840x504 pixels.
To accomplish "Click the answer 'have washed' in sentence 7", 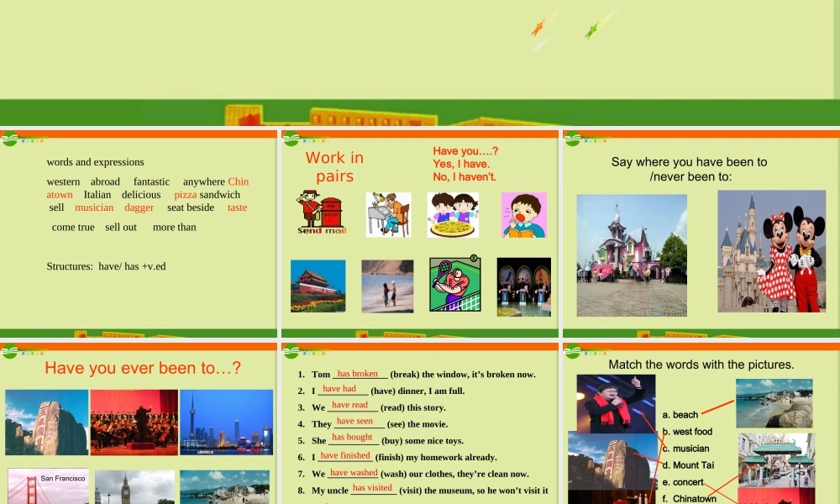I will 354,473.
